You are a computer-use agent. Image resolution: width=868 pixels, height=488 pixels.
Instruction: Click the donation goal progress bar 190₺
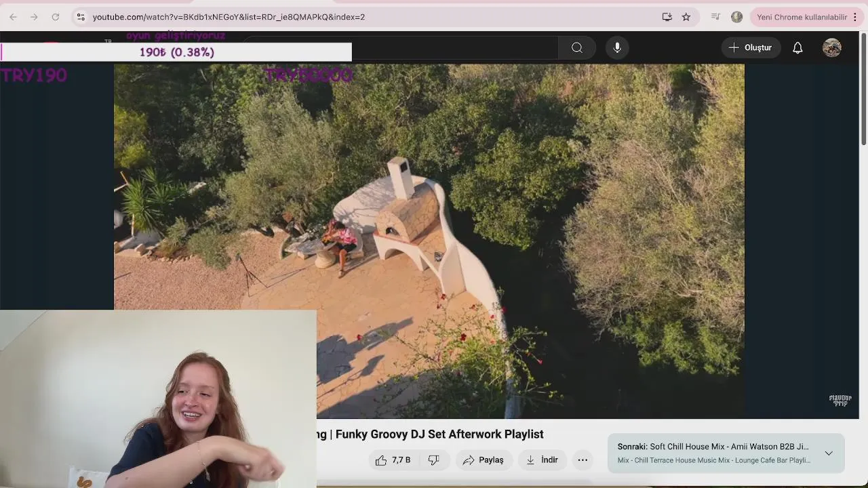(x=176, y=52)
